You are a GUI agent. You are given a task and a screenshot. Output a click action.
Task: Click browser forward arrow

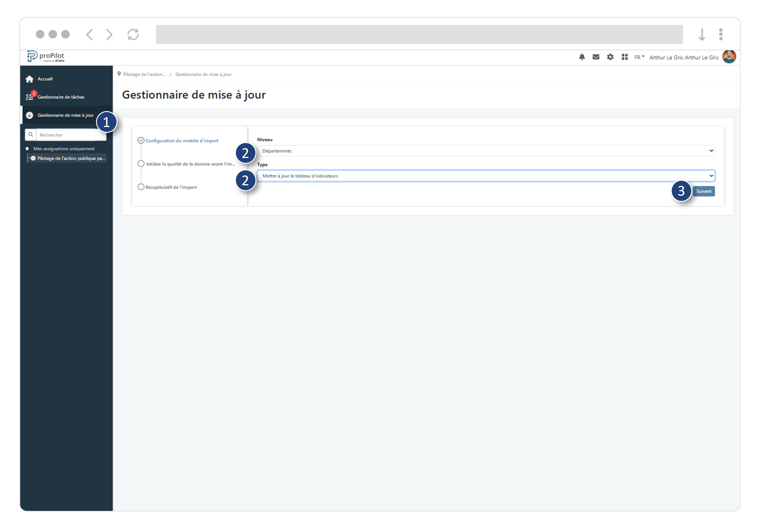(109, 34)
